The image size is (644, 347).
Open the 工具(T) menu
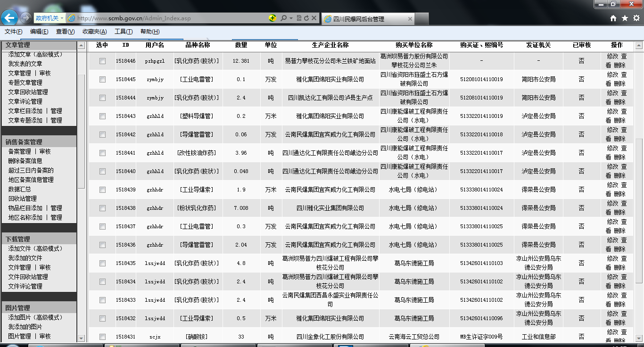pyautogui.click(x=124, y=32)
